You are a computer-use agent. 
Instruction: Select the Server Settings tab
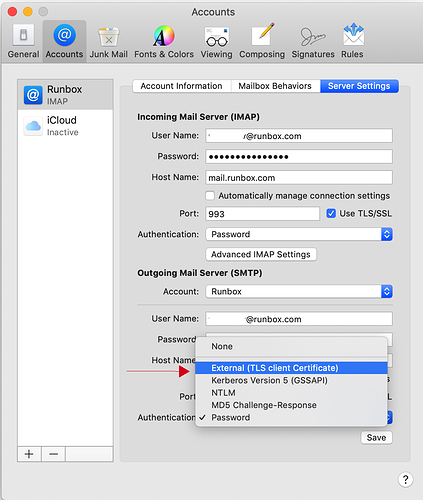tap(359, 86)
